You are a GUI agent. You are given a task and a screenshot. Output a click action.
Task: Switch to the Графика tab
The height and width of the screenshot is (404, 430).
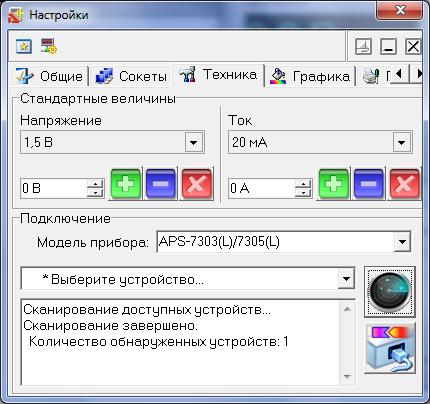310,76
